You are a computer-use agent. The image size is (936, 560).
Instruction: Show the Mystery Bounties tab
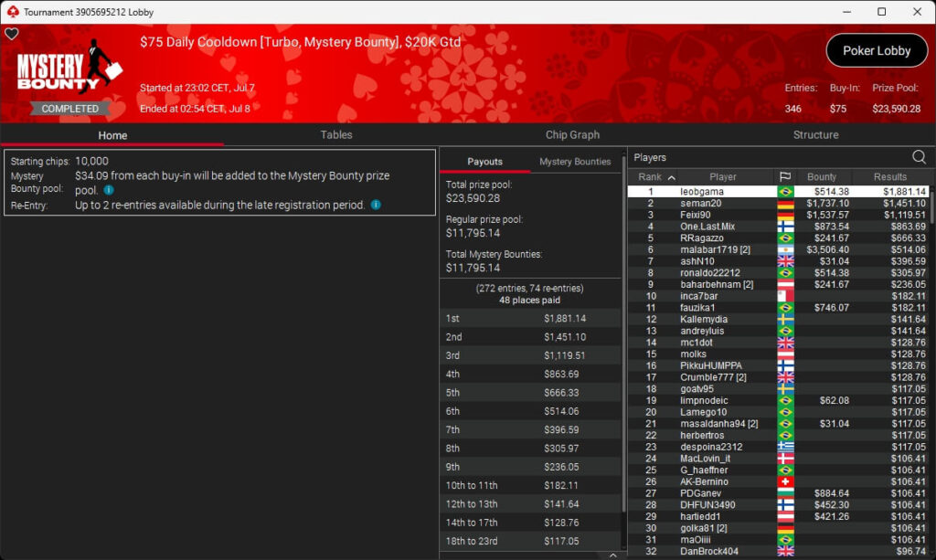point(575,162)
